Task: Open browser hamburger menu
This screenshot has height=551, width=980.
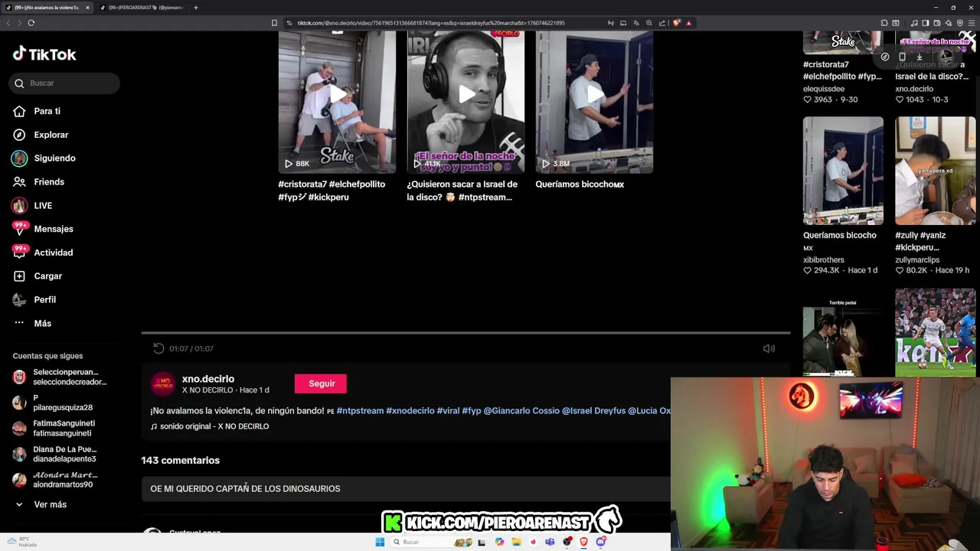Action: (x=972, y=23)
